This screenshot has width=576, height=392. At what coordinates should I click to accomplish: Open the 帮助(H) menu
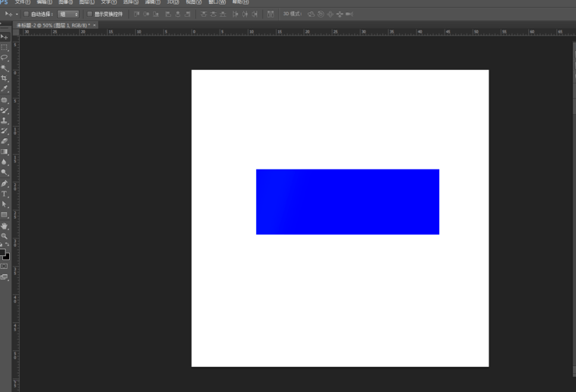(240, 2)
